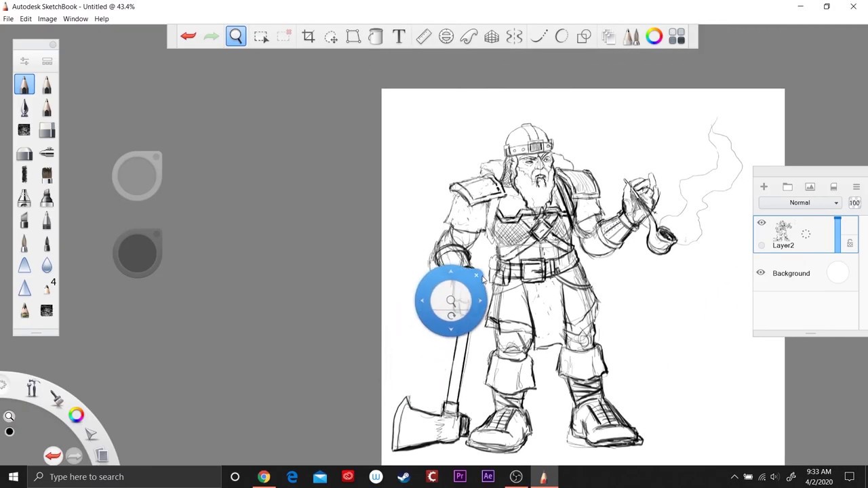Select the Zoom magnifier tool in top toolbar
Viewport: 868px width, 488px height.
tap(236, 37)
